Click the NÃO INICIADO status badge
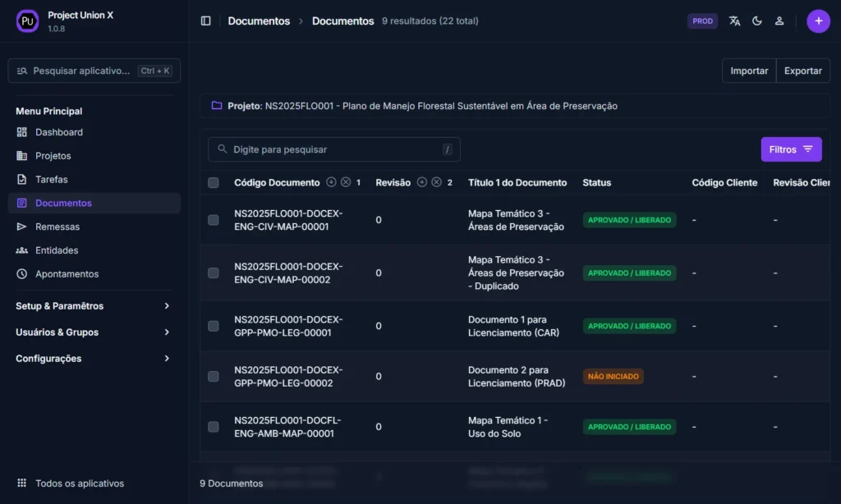Viewport: 841px width, 504px height. pos(613,377)
